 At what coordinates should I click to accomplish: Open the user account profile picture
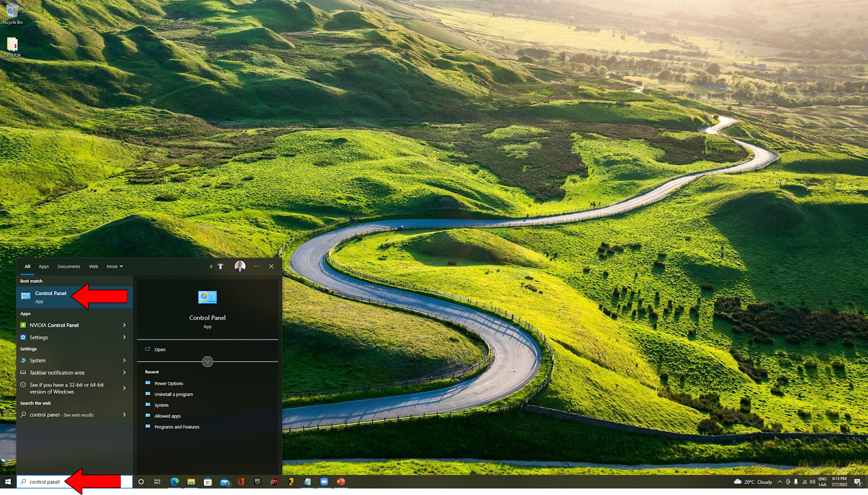coord(240,266)
